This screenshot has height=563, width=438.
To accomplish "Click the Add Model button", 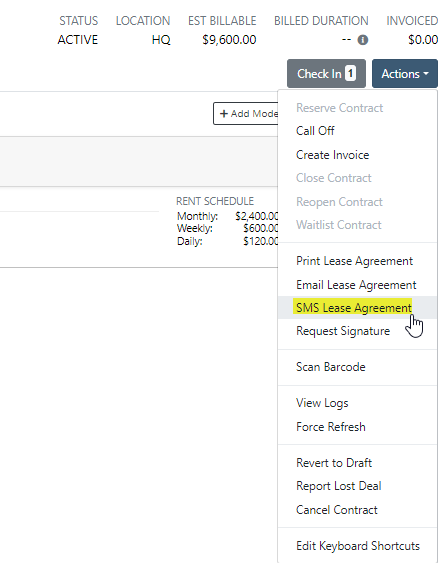I will 246,114.
